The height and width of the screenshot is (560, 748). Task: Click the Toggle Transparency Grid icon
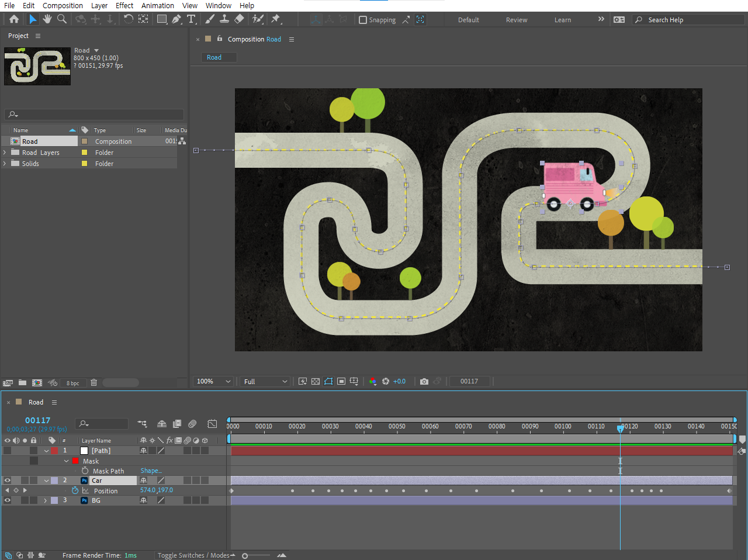pyautogui.click(x=316, y=381)
